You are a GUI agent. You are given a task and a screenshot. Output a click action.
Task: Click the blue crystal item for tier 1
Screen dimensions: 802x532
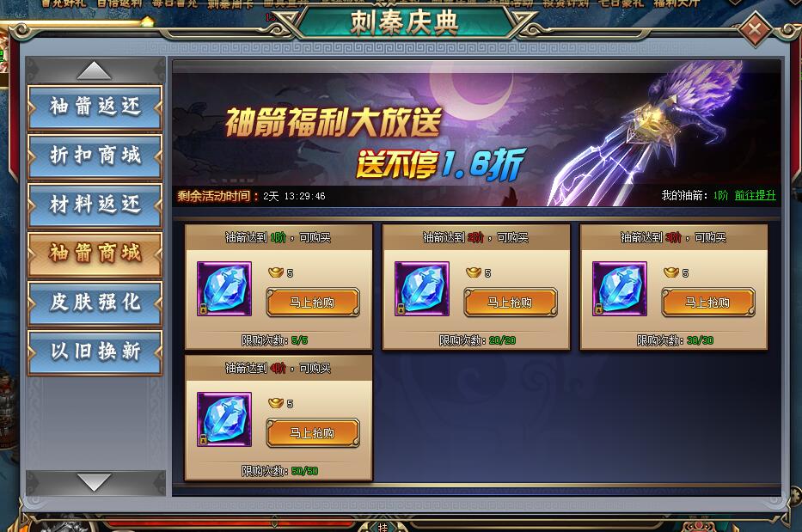pyautogui.click(x=224, y=289)
